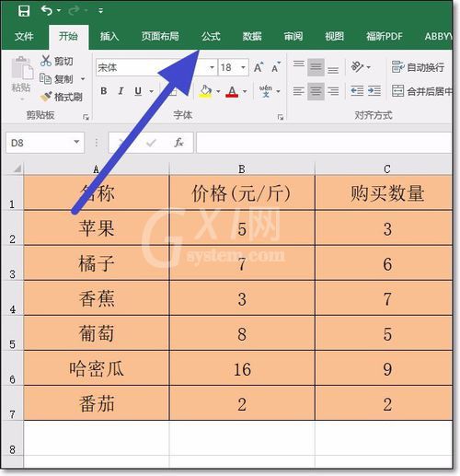Switch to the 页面布局 ribbon tab
This screenshot has width=460, height=476.
[160, 36]
